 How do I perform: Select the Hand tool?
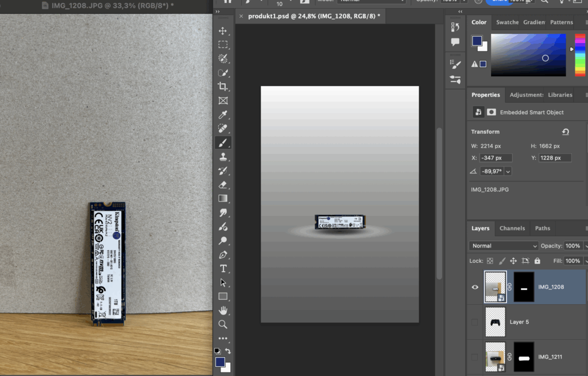[x=223, y=311]
